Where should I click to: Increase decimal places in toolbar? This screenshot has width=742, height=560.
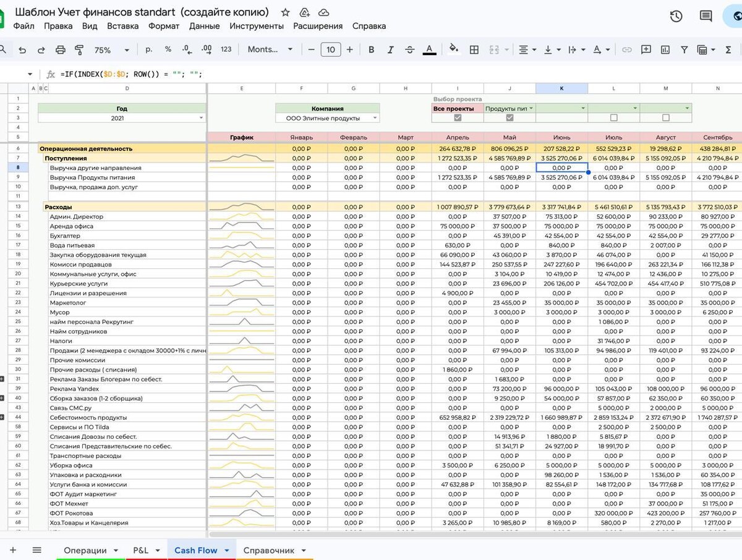point(207,49)
